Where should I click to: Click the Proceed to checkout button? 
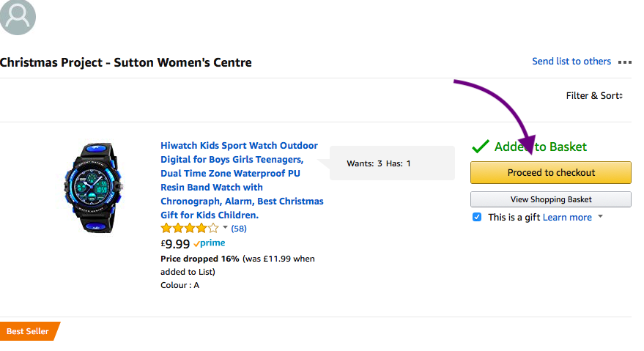(551, 173)
